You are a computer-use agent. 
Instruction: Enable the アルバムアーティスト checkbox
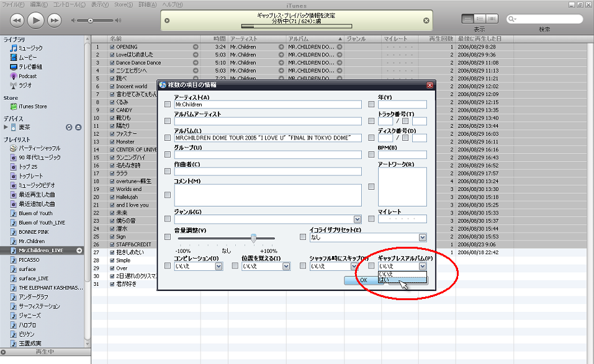(x=168, y=121)
